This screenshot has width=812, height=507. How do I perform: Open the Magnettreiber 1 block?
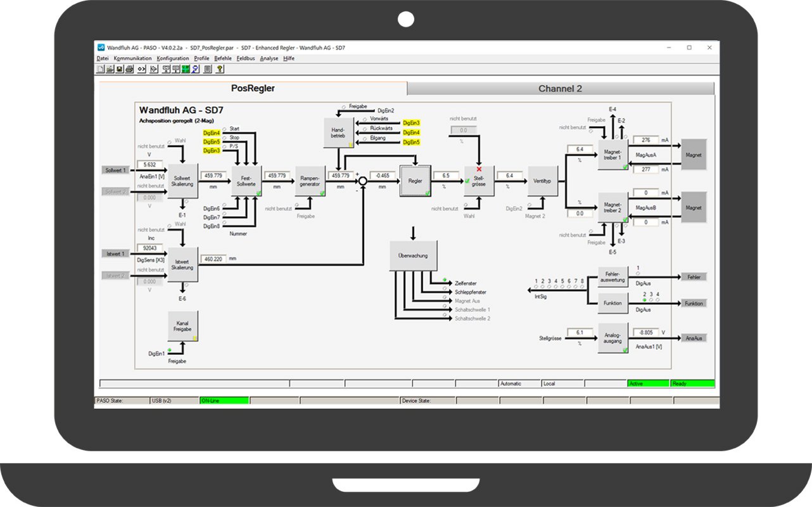pos(613,155)
